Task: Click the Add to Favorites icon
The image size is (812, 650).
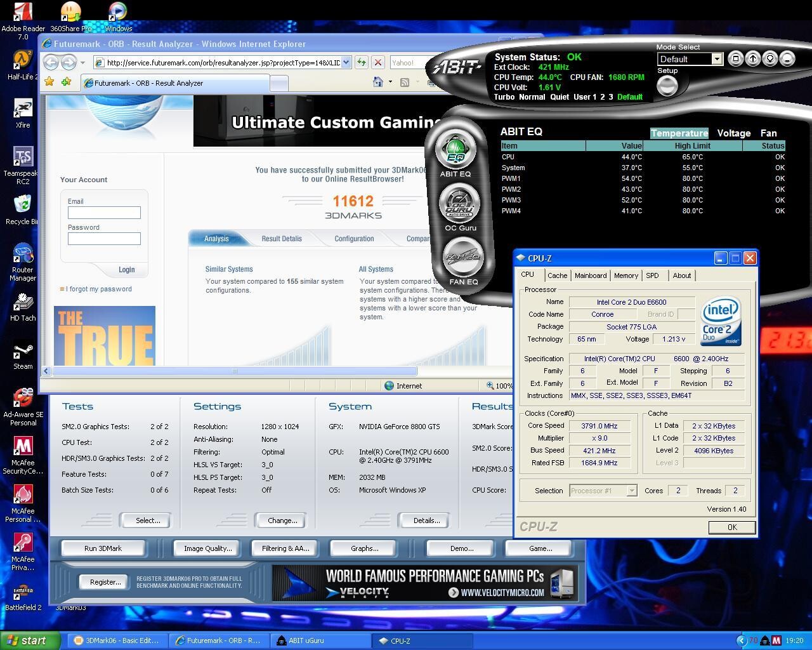Action: [x=66, y=83]
